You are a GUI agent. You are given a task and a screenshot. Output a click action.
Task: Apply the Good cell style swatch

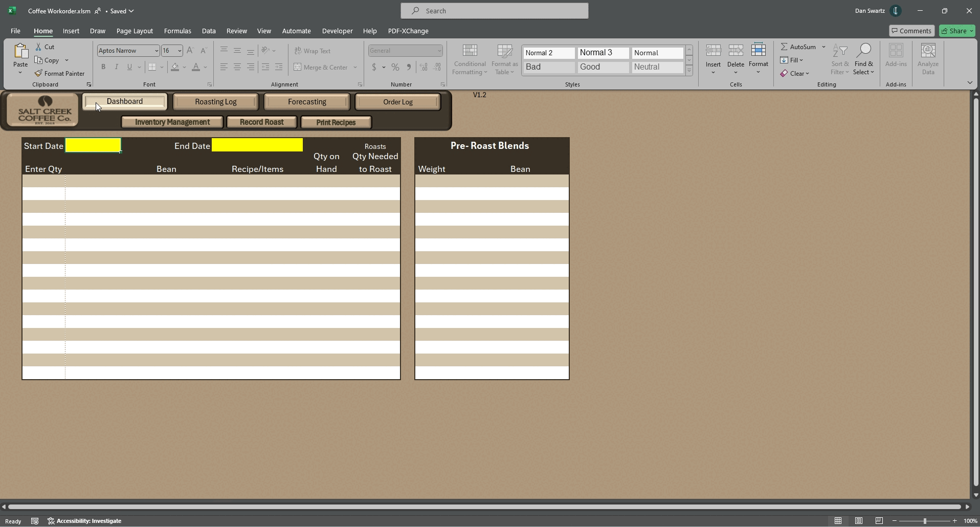click(603, 67)
